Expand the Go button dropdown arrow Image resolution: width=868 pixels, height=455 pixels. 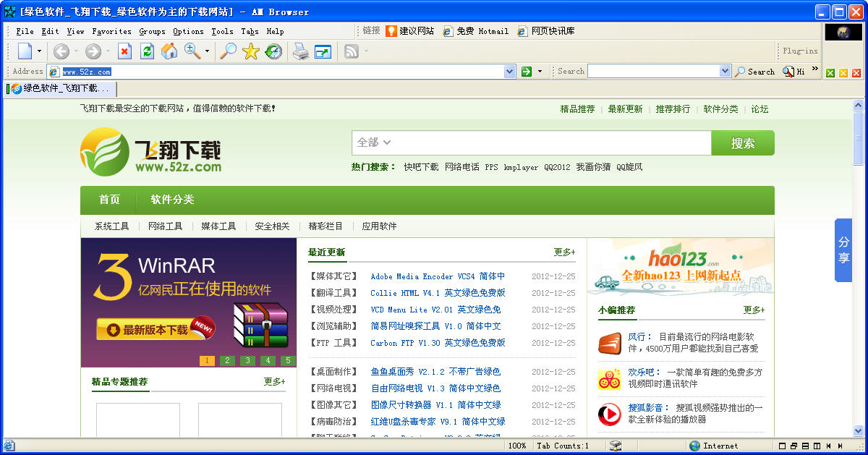click(539, 72)
